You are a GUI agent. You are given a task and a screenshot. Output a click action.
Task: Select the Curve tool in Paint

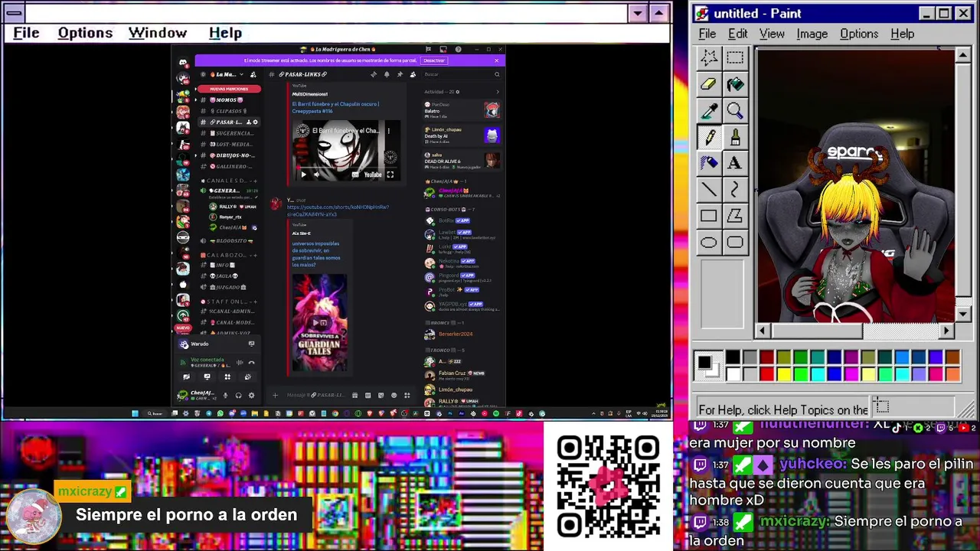tap(735, 190)
